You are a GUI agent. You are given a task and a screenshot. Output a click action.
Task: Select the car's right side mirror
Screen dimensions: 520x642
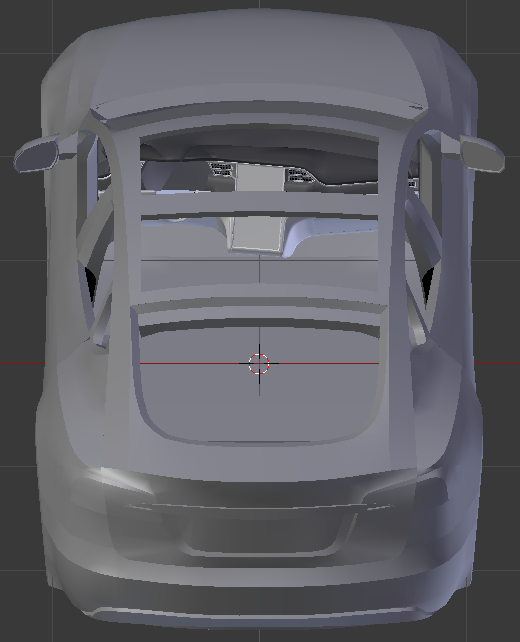click(482, 154)
